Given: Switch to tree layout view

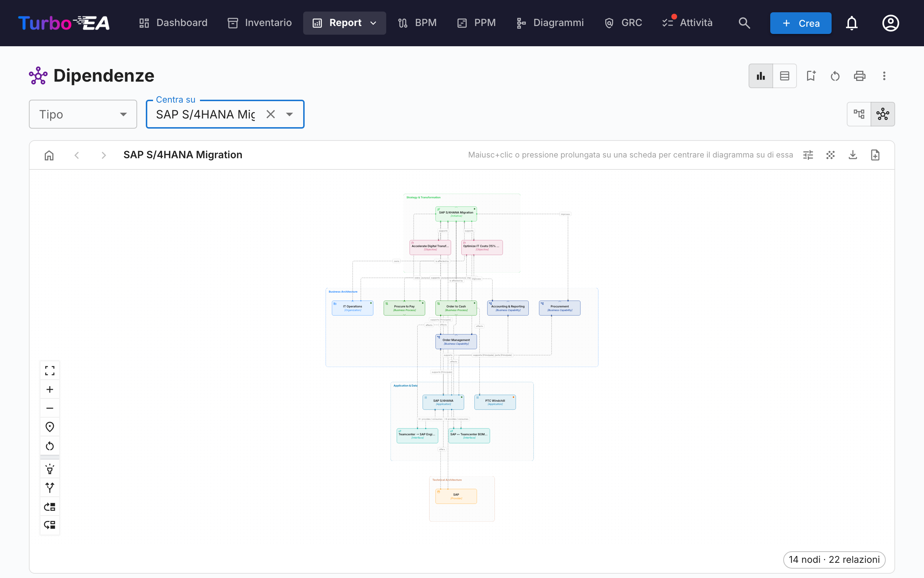Looking at the screenshot, I should [x=859, y=114].
